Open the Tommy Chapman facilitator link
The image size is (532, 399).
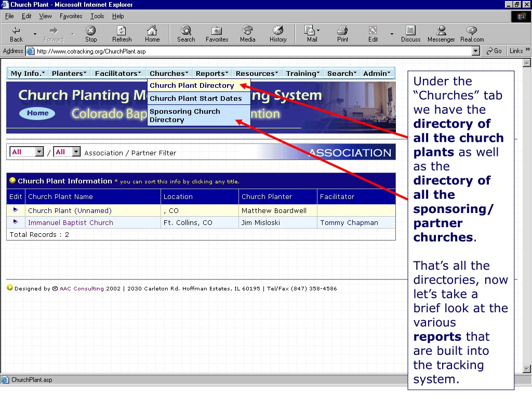[349, 222]
